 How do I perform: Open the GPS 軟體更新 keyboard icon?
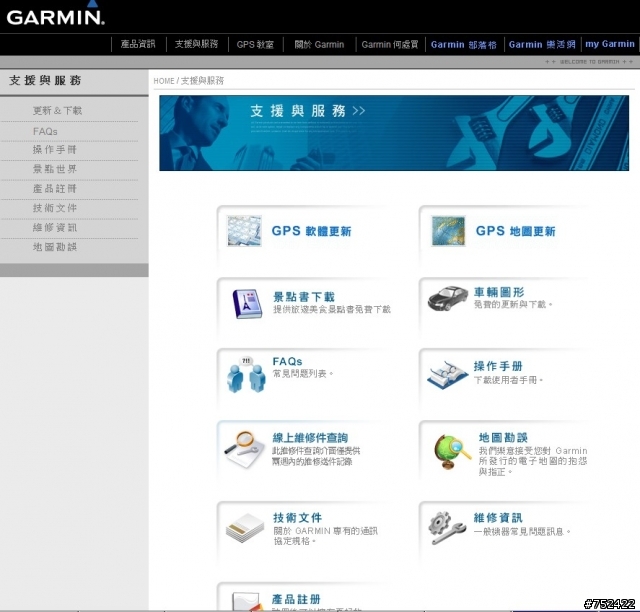tap(244, 231)
